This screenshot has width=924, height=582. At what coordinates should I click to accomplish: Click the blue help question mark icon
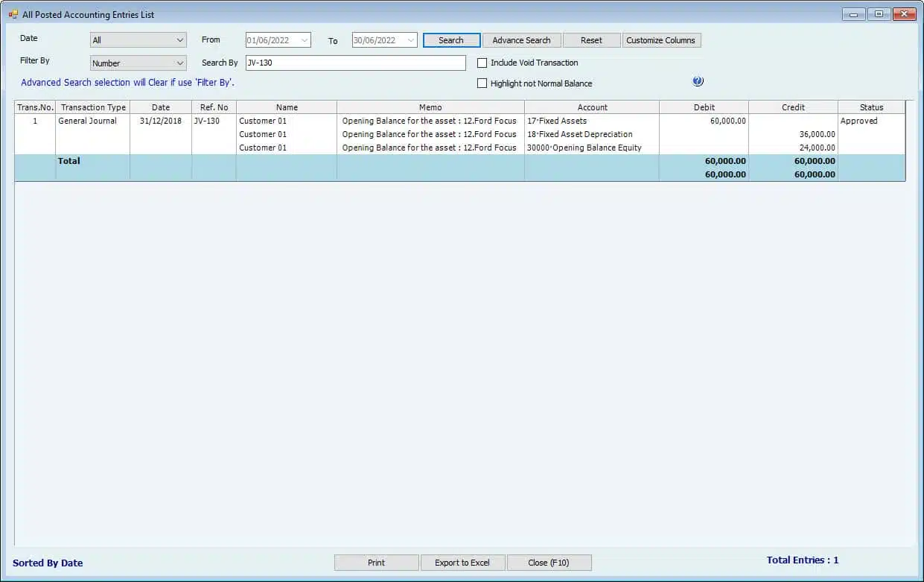[698, 81]
